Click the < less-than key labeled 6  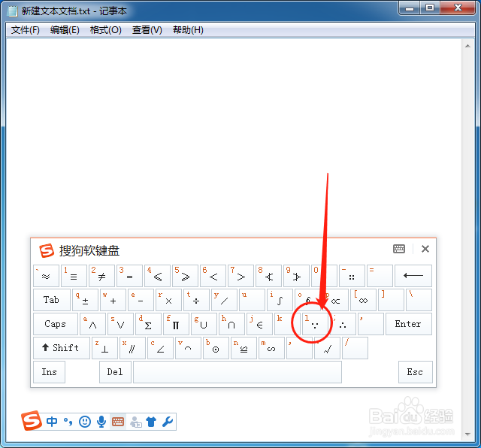point(213,276)
